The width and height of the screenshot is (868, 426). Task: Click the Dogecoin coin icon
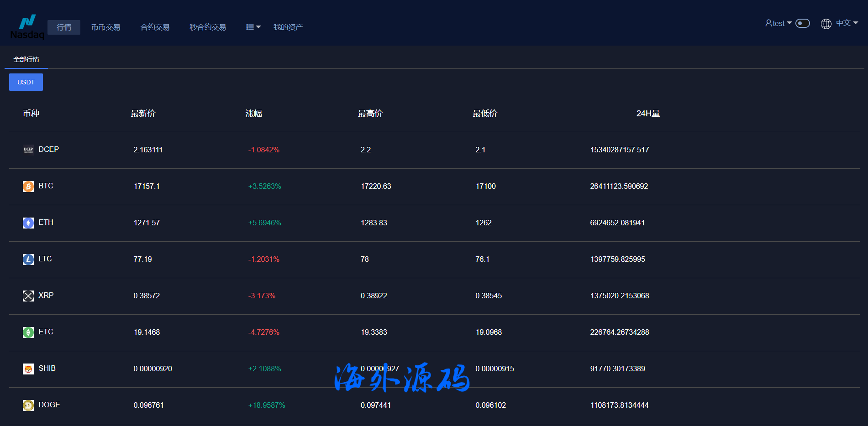click(28, 405)
